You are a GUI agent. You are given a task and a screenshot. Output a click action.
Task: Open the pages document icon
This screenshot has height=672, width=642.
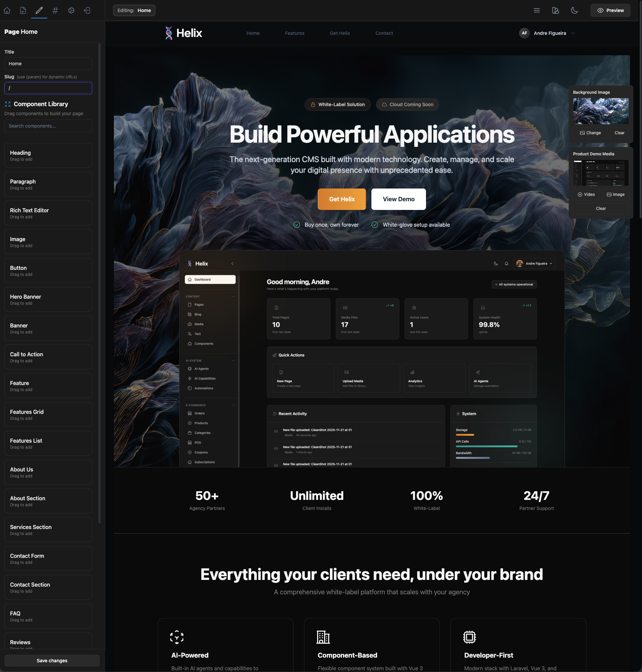[x=23, y=10]
